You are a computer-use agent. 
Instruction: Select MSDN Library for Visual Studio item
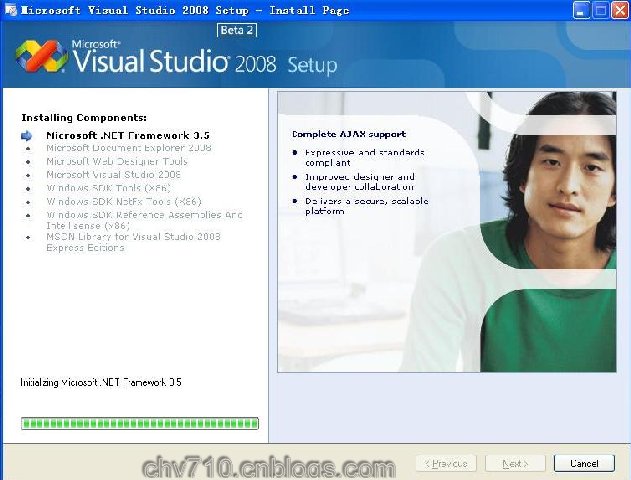(x=133, y=242)
